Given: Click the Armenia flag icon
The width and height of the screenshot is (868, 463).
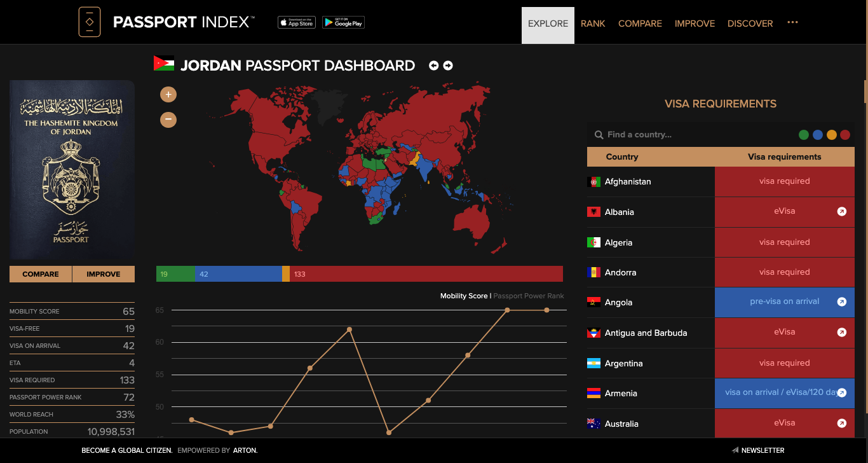Looking at the screenshot, I should (x=594, y=393).
